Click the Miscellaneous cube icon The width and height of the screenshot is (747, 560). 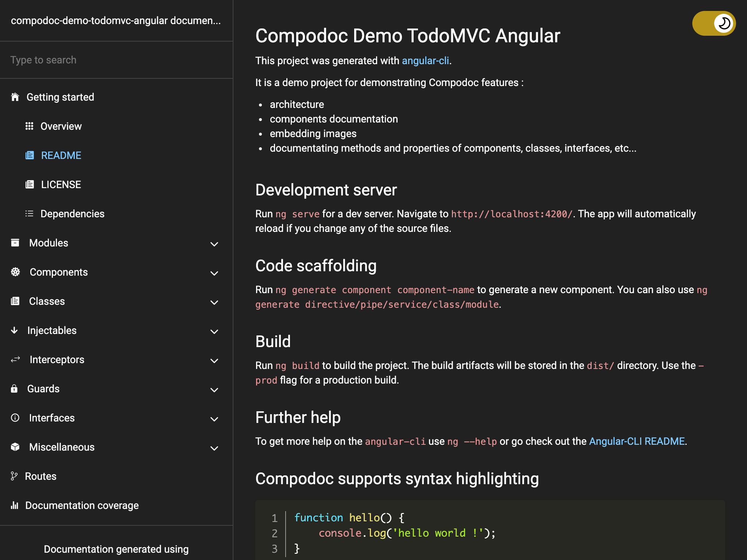(x=15, y=447)
